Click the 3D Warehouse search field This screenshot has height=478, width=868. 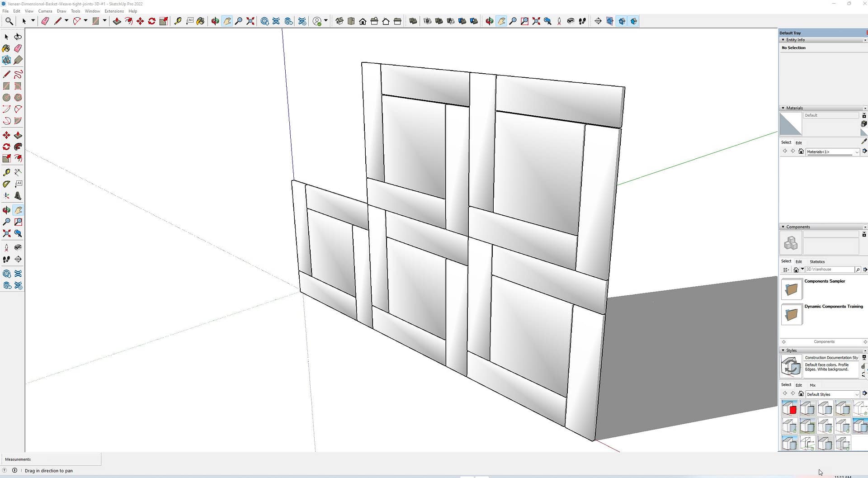pyautogui.click(x=829, y=270)
